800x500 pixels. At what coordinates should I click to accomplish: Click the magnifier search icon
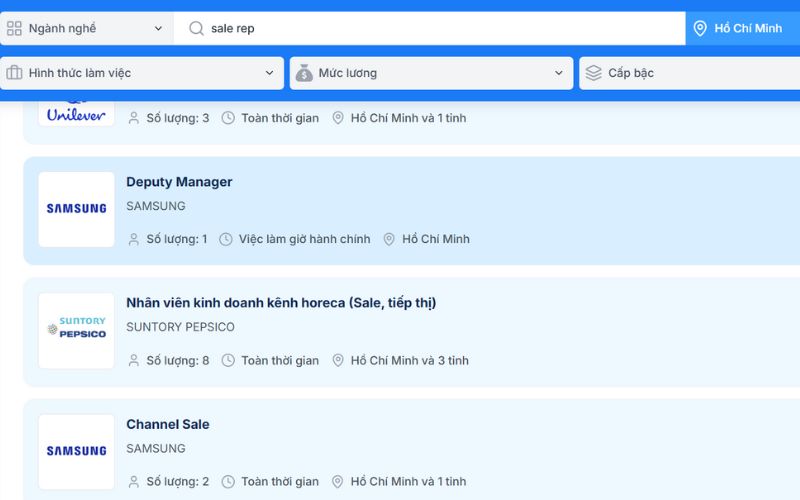click(x=196, y=28)
